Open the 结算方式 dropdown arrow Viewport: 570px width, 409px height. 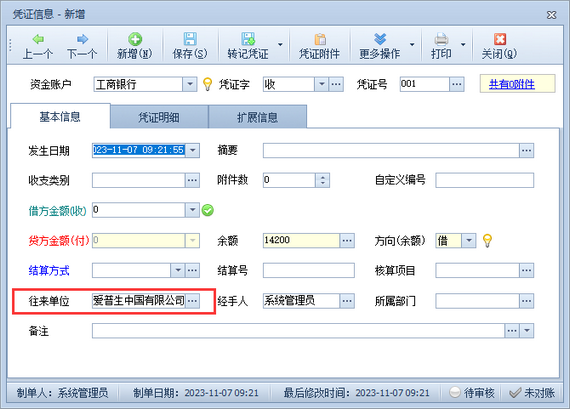click(178, 270)
